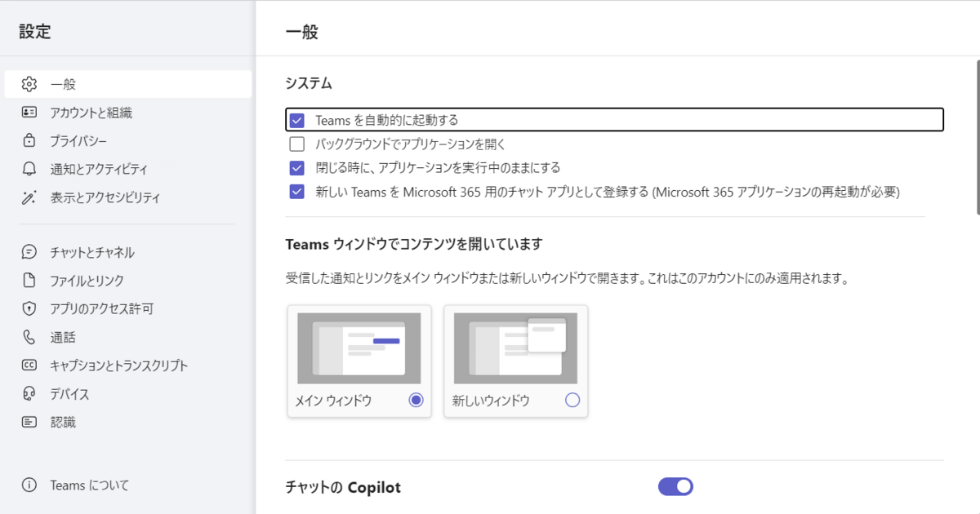
Task: Select the 新しいウィンドウ radio button
Action: (572, 400)
